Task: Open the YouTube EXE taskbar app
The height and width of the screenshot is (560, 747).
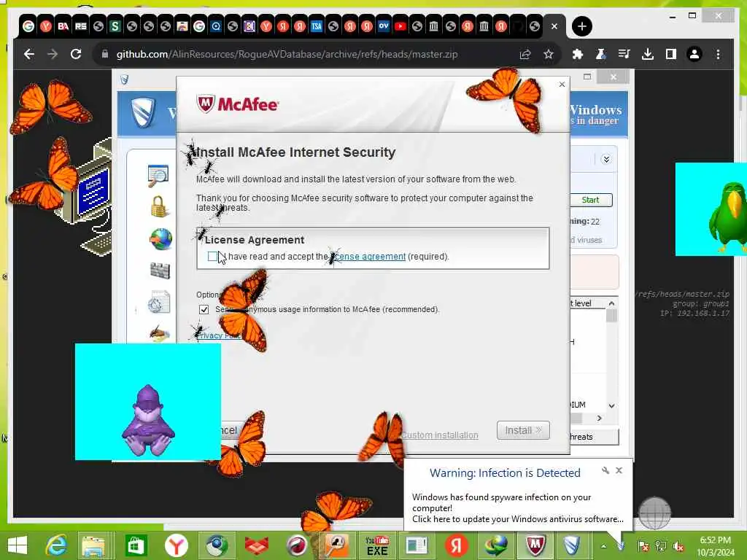Action: (x=376, y=545)
